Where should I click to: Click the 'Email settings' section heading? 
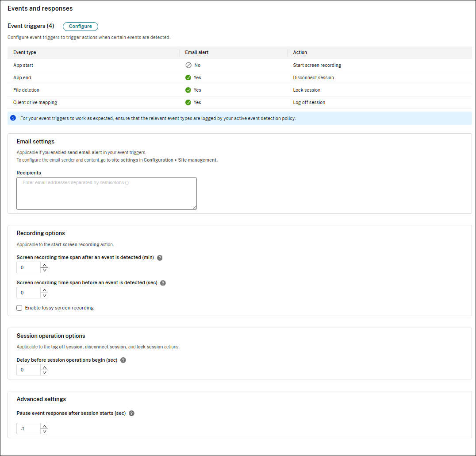pos(35,142)
